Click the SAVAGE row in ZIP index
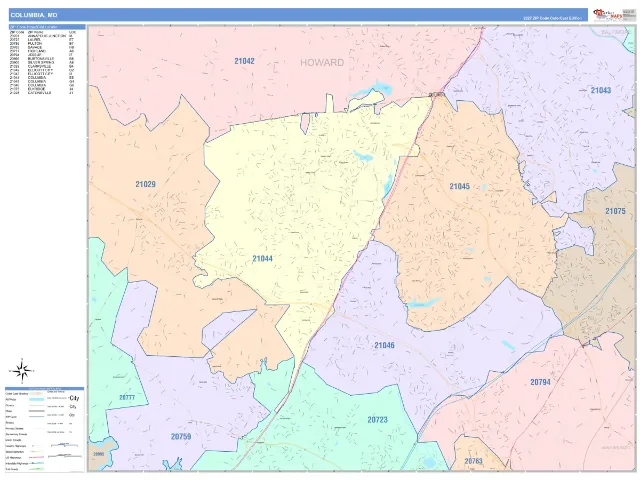Image resolution: width=640 pixels, height=480 pixels. pos(42,47)
